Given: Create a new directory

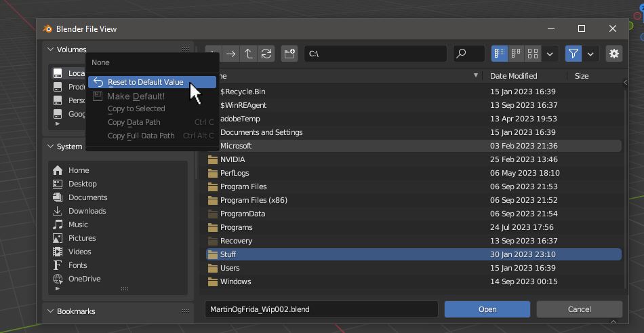Looking at the screenshot, I should (289, 54).
